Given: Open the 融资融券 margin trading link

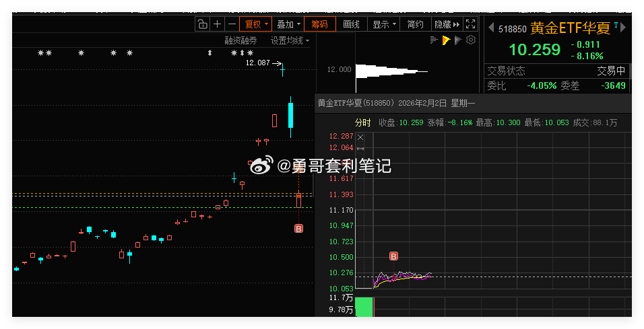Looking at the screenshot, I should tap(240, 40).
